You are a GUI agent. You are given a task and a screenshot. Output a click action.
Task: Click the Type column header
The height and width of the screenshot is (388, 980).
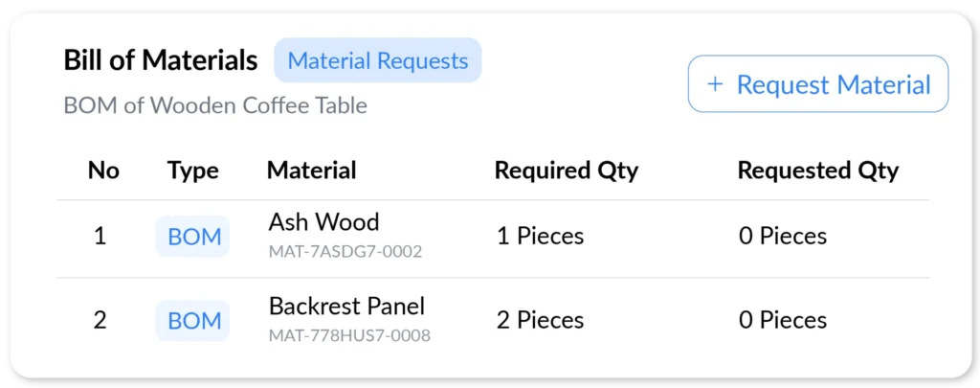pos(193,171)
